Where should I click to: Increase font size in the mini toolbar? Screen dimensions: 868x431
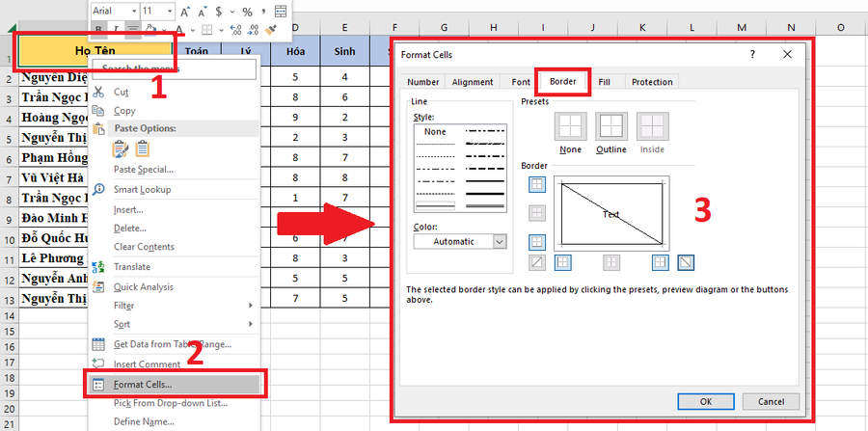pyautogui.click(x=185, y=11)
